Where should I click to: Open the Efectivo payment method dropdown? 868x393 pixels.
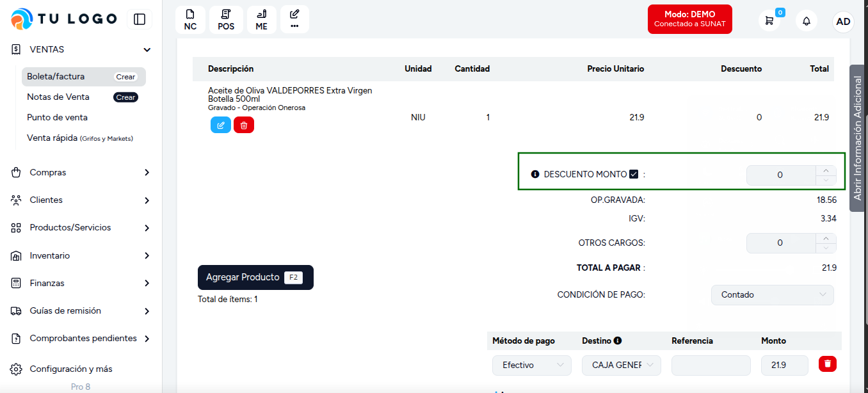pyautogui.click(x=532, y=365)
